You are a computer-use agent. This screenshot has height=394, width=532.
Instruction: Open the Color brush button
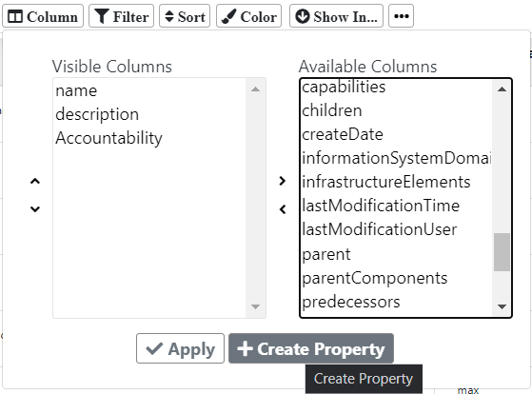[248, 16]
